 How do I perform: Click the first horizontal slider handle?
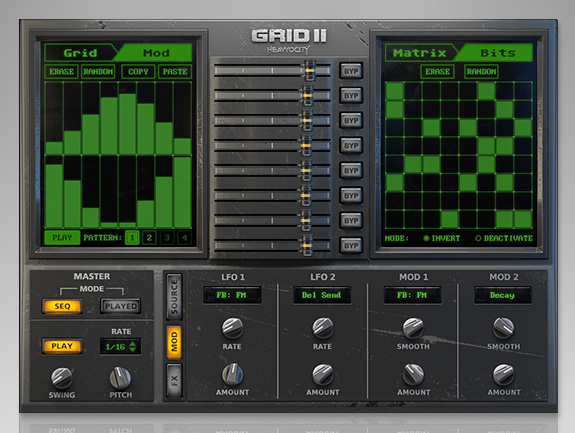310,70
